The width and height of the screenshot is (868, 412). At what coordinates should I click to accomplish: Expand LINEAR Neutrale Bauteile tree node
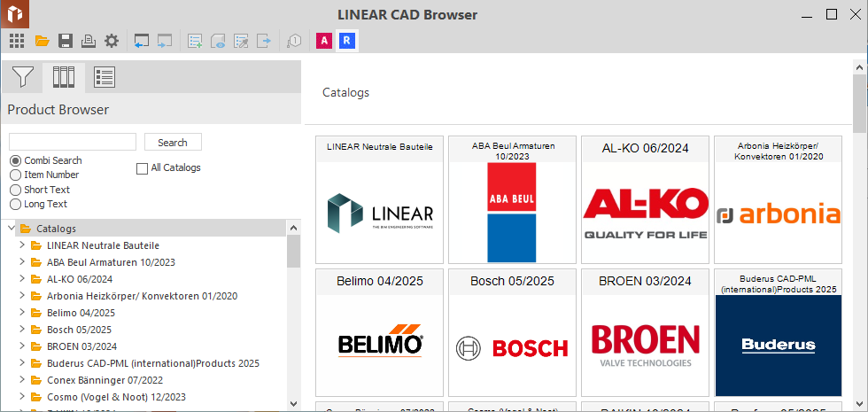[22, 245]
